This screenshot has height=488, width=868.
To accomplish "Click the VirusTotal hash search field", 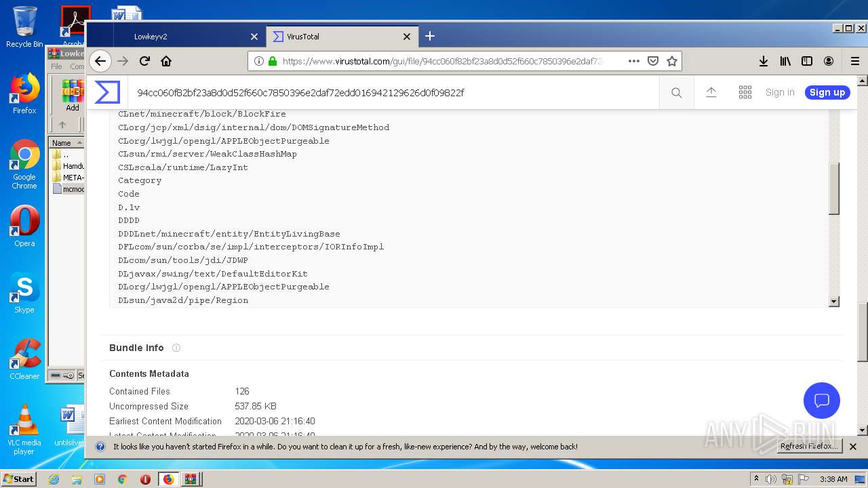I will [x=393, y=92].
